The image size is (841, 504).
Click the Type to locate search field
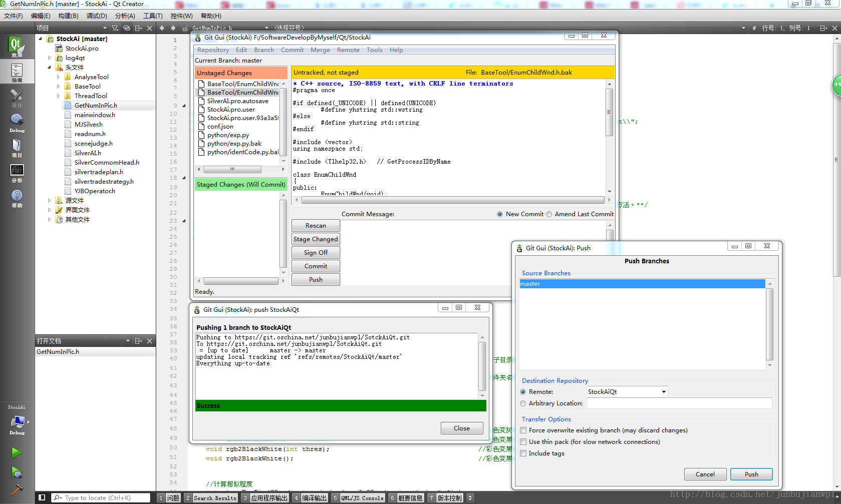pyautogui.click(x=101, y=498)
